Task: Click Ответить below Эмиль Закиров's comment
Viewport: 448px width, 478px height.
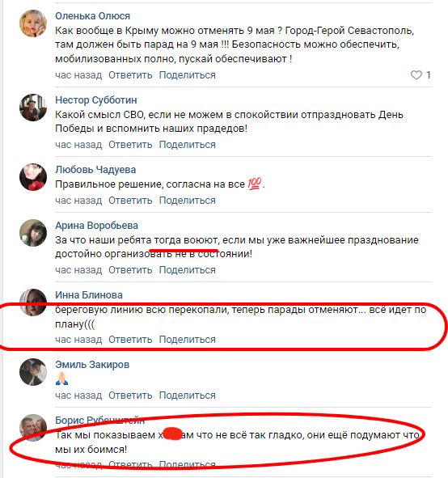Action: point(130,395)
